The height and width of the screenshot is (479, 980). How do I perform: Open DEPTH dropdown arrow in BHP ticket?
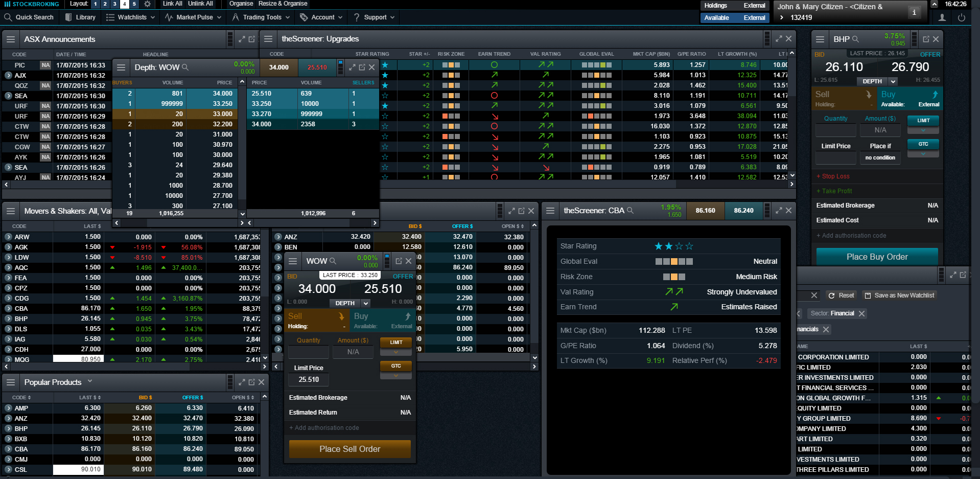tap(893, 81)
